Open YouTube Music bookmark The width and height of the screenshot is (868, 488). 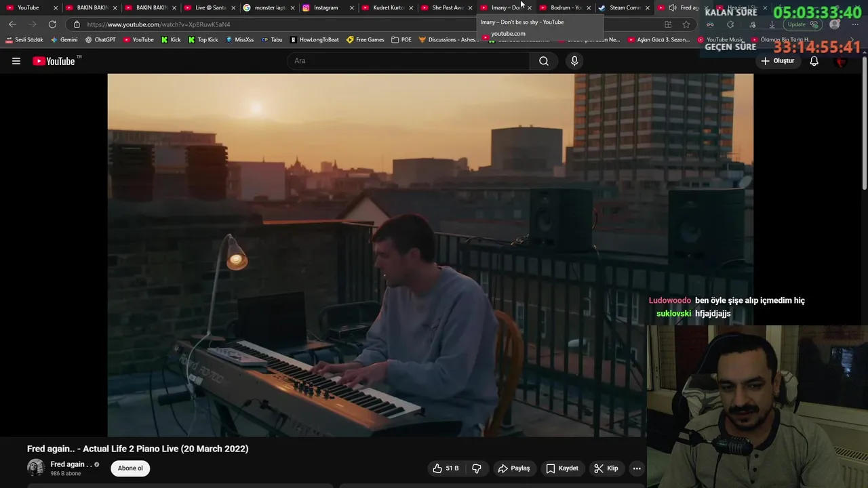(720, 39)
